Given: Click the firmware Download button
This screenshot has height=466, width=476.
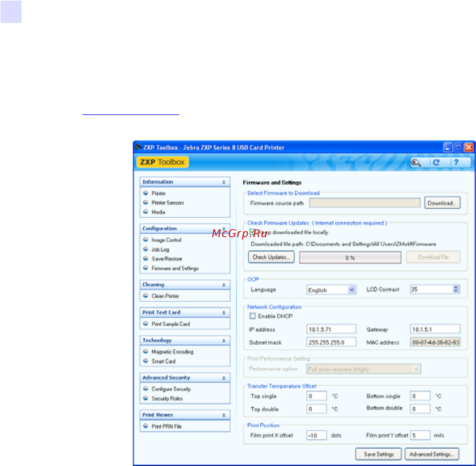Looking at the screenshot, I should [442, 203].
